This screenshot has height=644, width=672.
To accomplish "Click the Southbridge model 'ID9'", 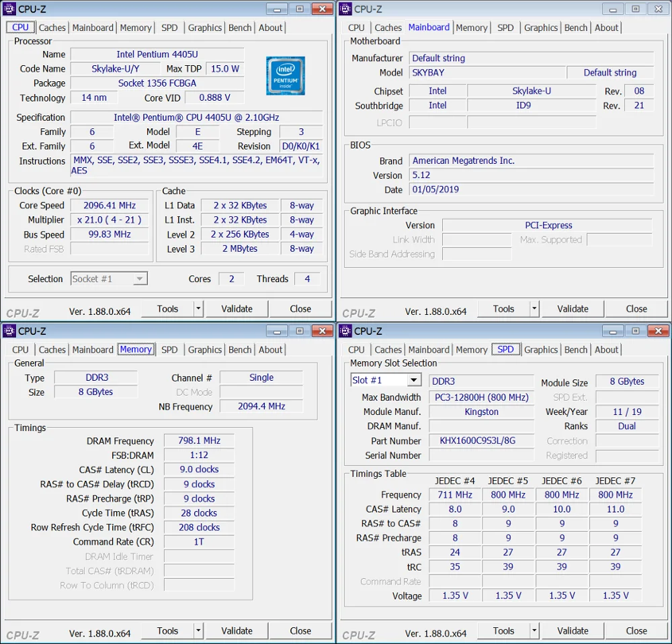I will pos(532,105).
